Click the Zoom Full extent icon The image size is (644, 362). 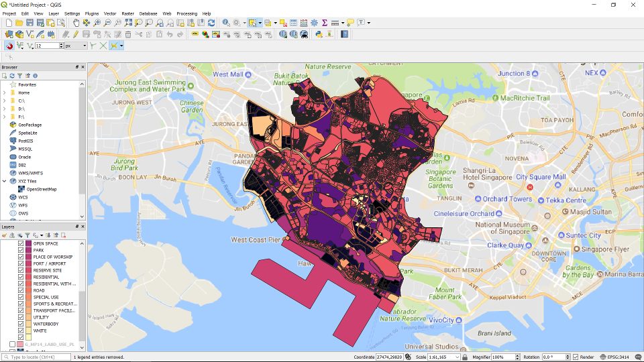[128, 23]
